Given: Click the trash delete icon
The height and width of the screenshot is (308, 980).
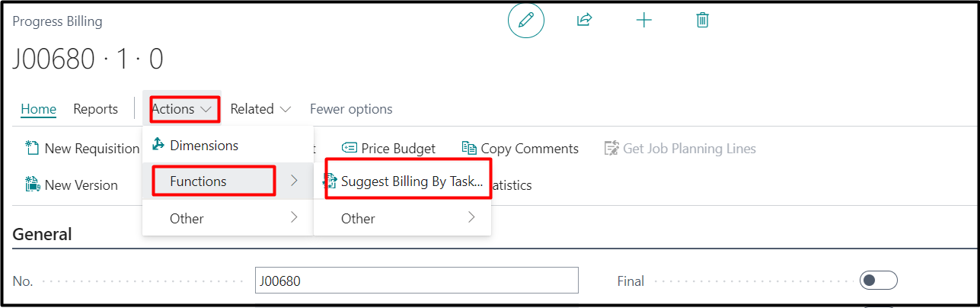Looking at the screenshot, I should (702, 21).
